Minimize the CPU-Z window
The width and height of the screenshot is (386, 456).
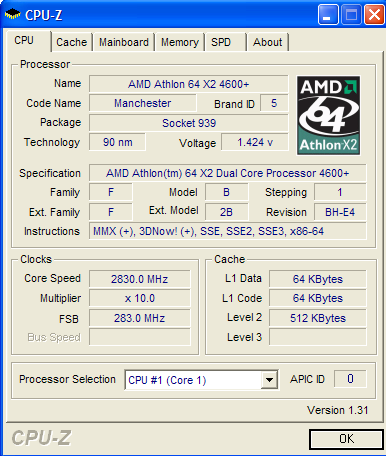pyautogui.click(x=328, y=15)
